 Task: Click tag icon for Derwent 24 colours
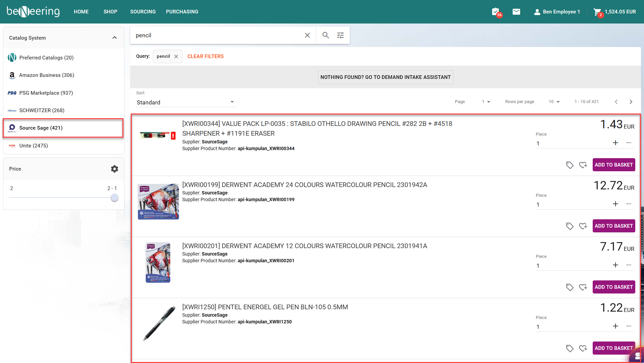pyautogui.click(x=570, y=226)
